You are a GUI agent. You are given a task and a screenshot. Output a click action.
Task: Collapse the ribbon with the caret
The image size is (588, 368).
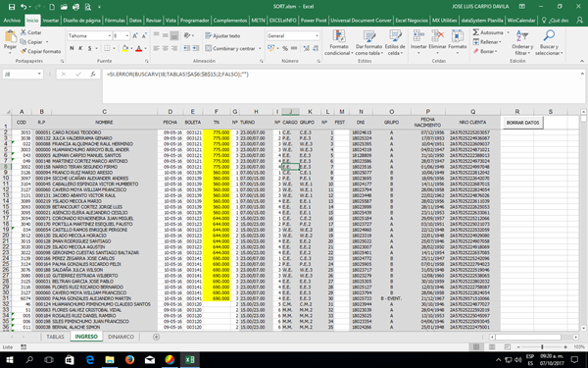click(x=582, y=61)
